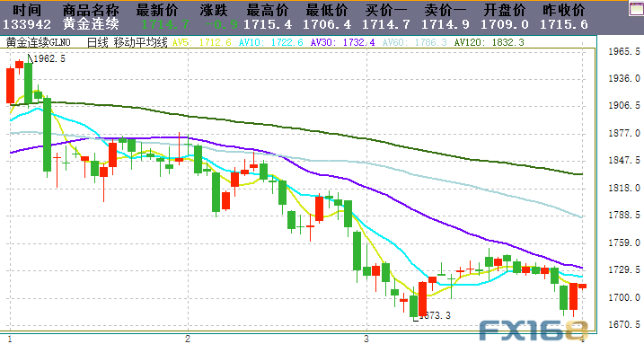This screenshot has width=644, height=344.
Task: Click month 3 marker on time axis
Action: (x=366, y=340)
